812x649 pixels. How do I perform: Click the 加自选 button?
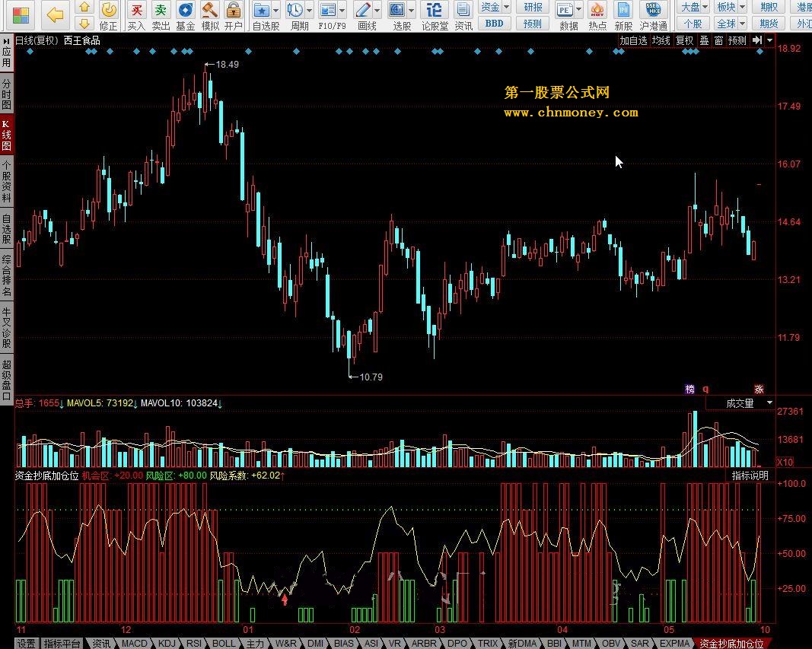point(633,40)
